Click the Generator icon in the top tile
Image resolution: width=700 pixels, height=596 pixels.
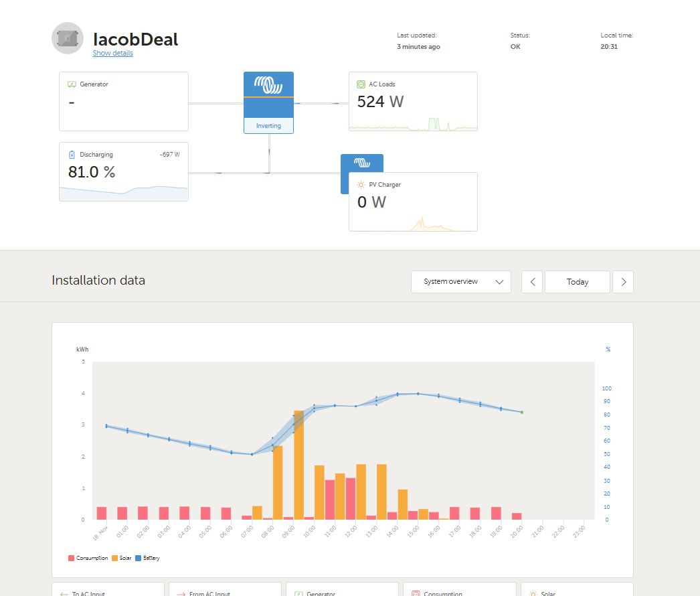[72, 84]
